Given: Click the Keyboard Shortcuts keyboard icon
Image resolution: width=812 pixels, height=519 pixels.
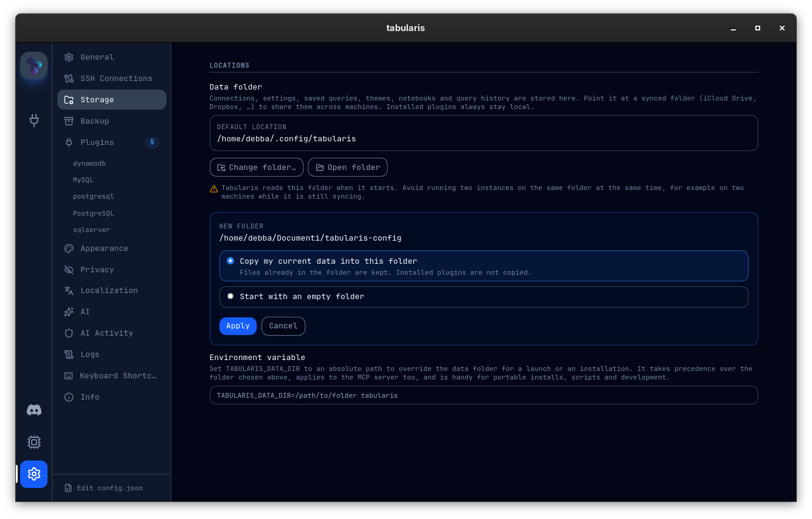Looking at the screenshot, I should point(68,376).
